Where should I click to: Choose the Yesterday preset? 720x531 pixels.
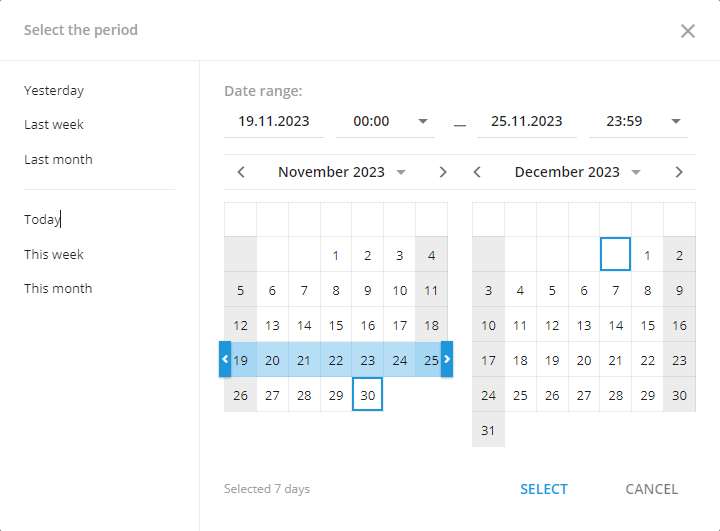click(54, 90)
